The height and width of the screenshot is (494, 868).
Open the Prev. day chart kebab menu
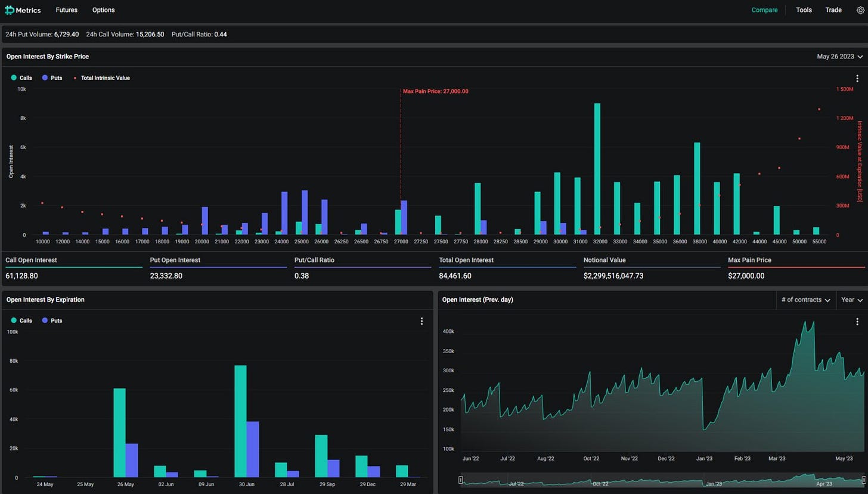point(857,322)
